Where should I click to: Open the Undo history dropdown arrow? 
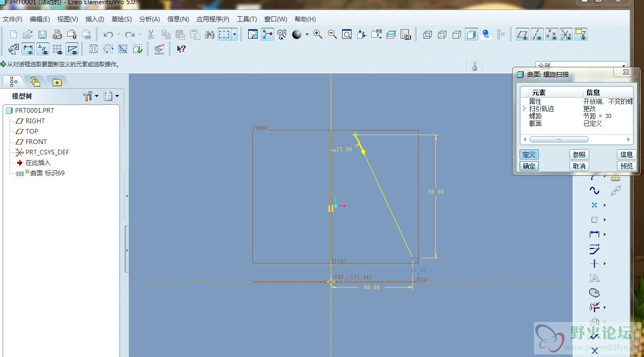pos(118,35)
